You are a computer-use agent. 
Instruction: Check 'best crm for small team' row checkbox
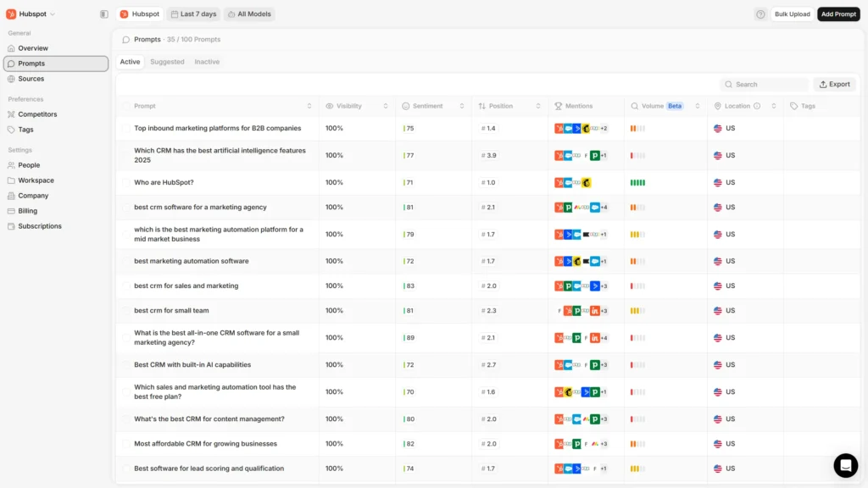(126, 310)
